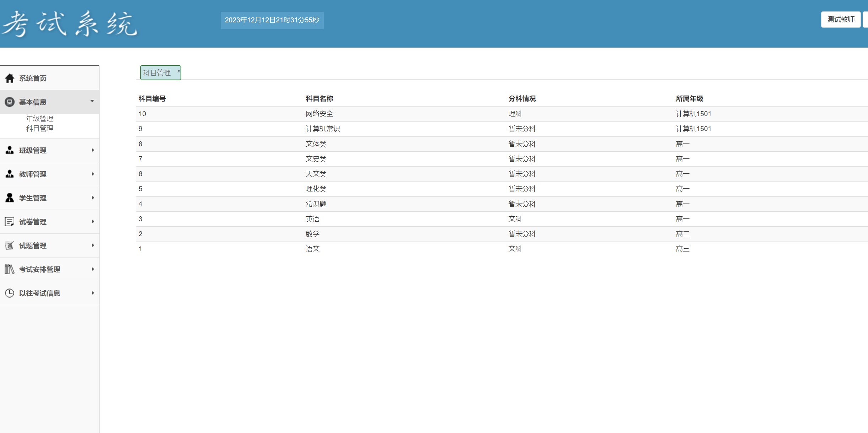Select the 网络安全 subject cell
The image size is (868, 433).
click(x=319, y=114)
